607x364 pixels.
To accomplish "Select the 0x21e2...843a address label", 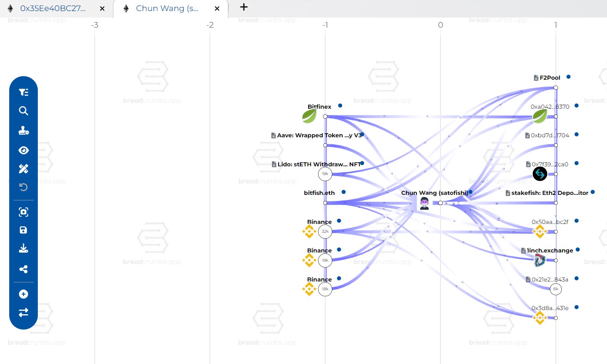I will (x=550, y=280).
